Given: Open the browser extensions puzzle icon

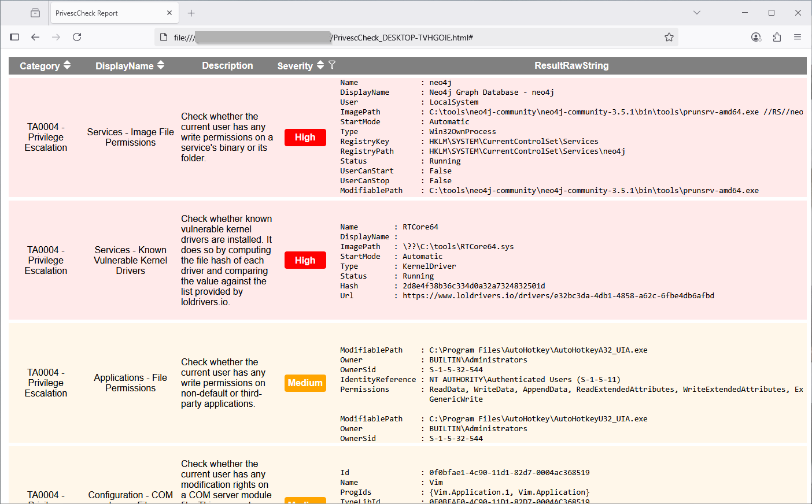Looking at the screenshot, I should (777, 36).
